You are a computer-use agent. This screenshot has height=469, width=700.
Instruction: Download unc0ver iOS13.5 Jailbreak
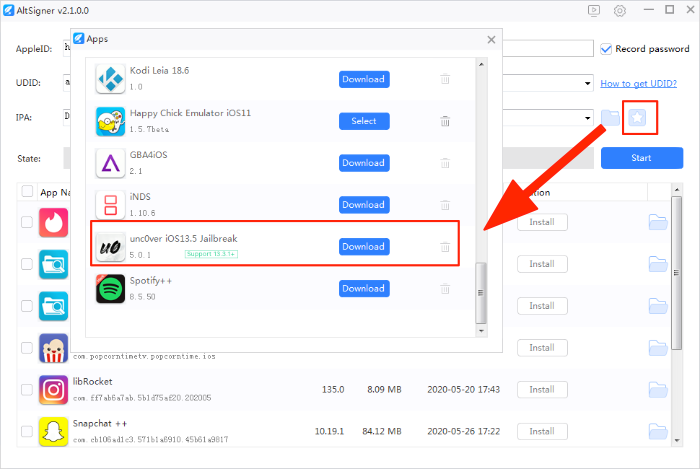[x=364, y=247]
